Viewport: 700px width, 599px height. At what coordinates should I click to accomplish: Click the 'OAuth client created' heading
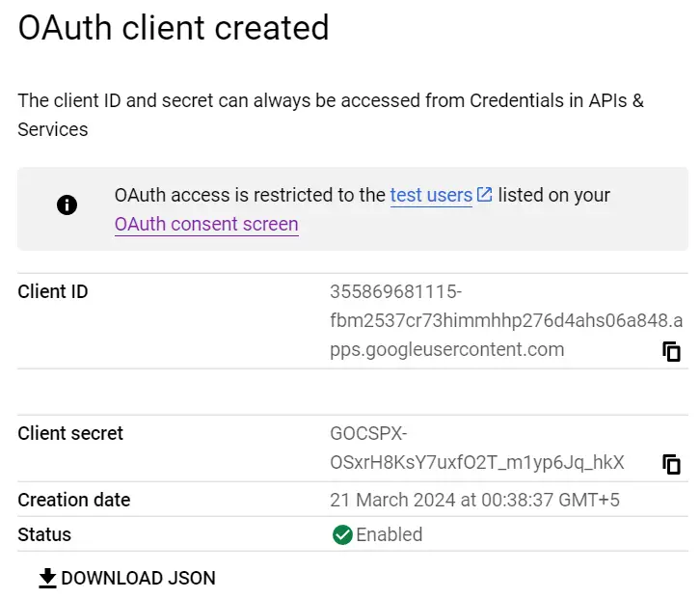[174, 28]
